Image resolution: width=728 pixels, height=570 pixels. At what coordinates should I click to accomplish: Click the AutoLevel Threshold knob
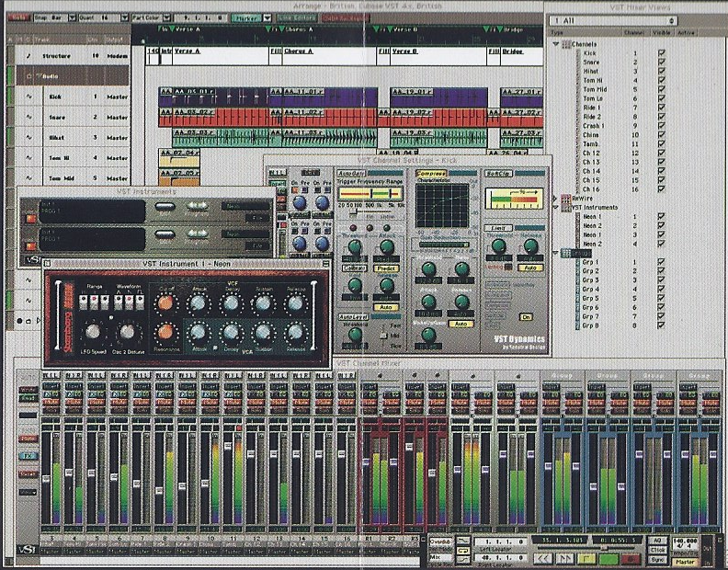tap(355, 334)
